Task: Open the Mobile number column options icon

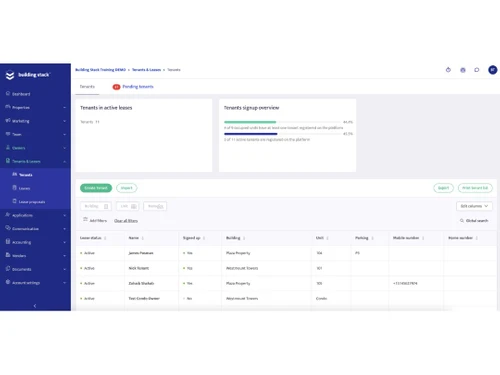Action: 423,238
